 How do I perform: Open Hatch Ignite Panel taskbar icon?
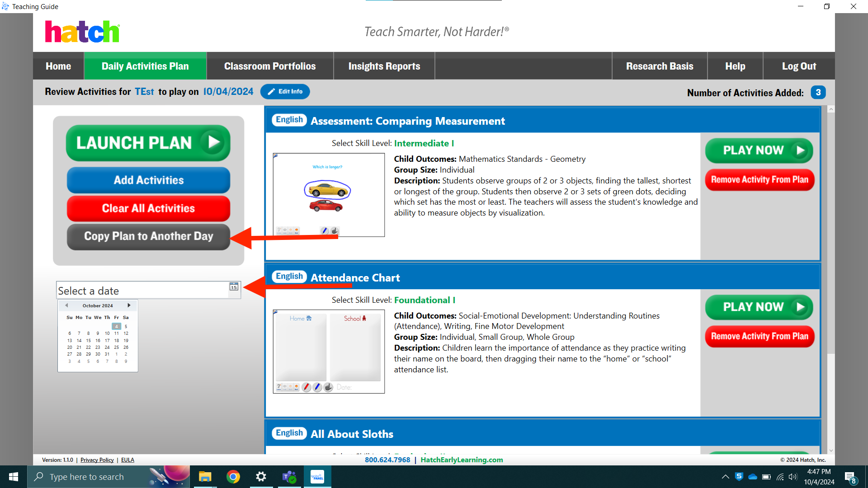[317, 477]
